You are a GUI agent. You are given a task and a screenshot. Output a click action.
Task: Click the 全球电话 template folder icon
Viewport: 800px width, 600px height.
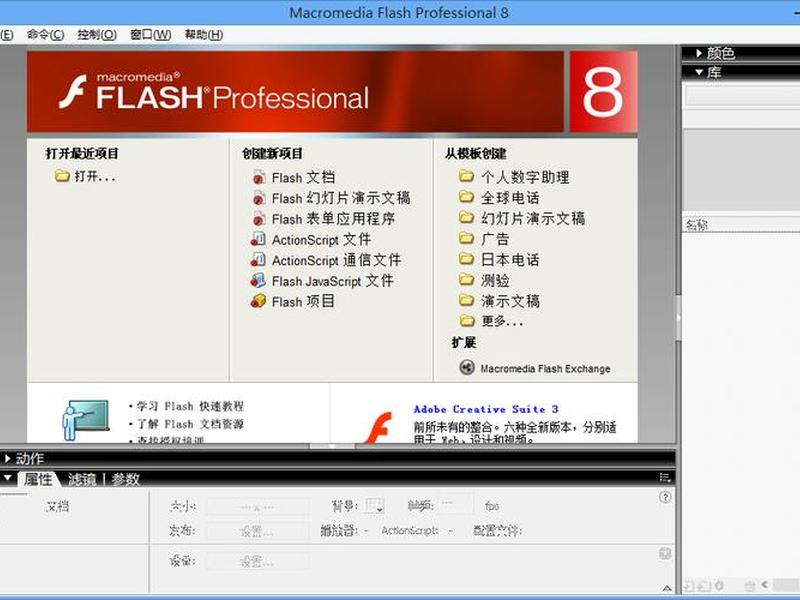466,197
